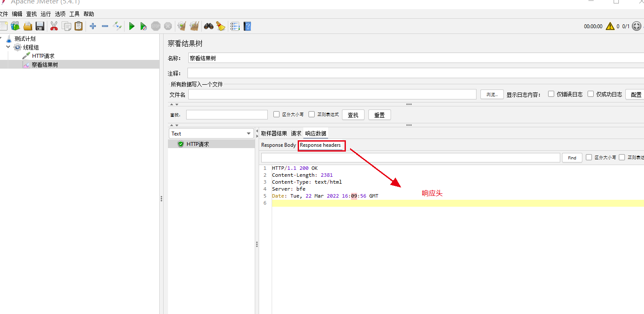Open the 帮助 menu
The image size is (644, 314).
point(89,14)
